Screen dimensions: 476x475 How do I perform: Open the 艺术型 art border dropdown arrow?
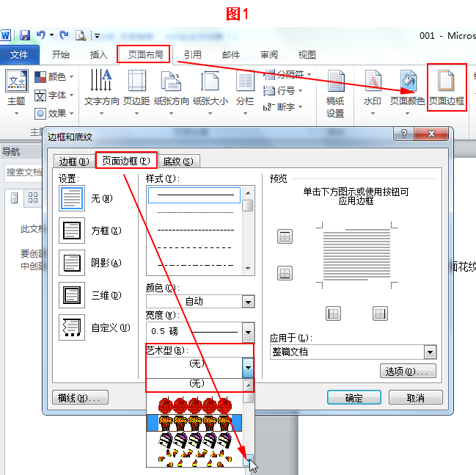click(x=248, y=367)
